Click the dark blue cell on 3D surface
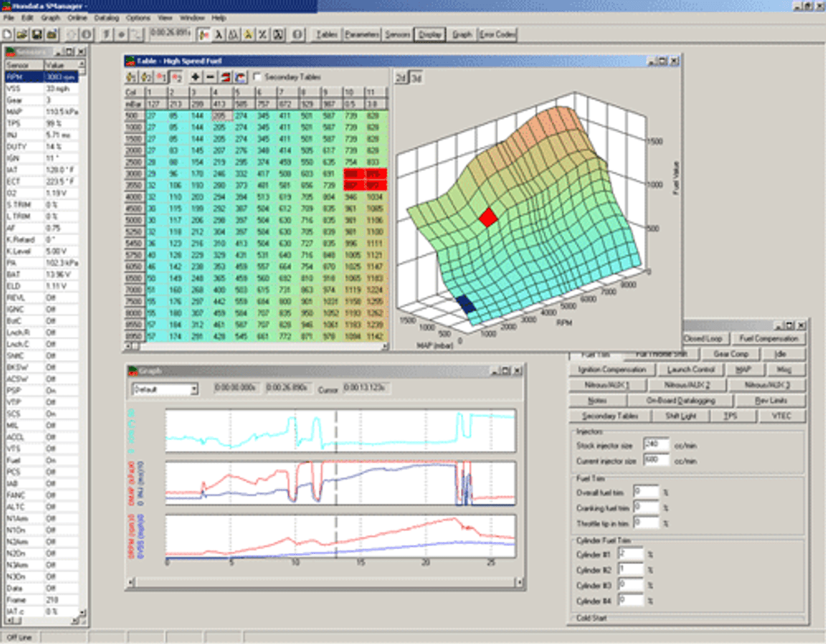Screen dimensions: 826x644 pos(465,304)
